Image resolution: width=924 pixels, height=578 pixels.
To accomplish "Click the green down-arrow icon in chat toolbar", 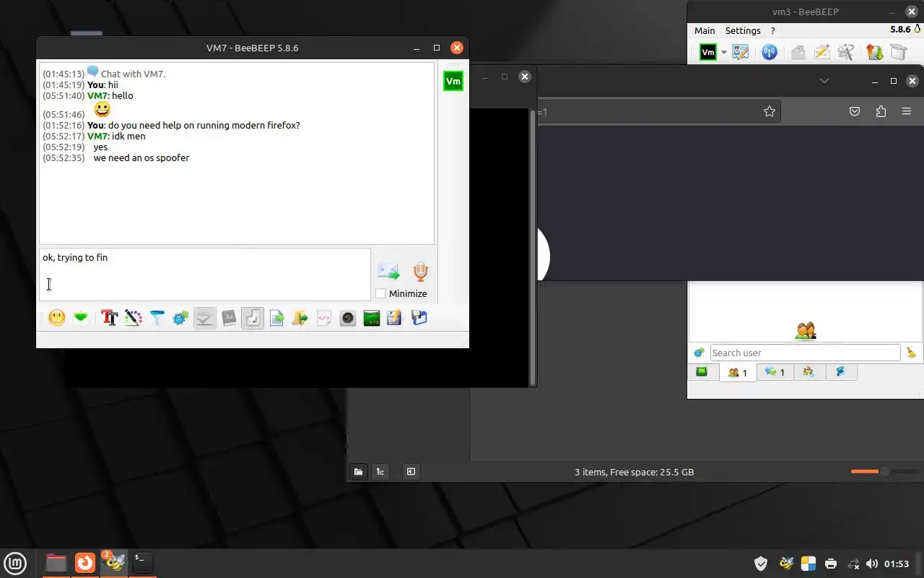I will click(x=81, y=318).
